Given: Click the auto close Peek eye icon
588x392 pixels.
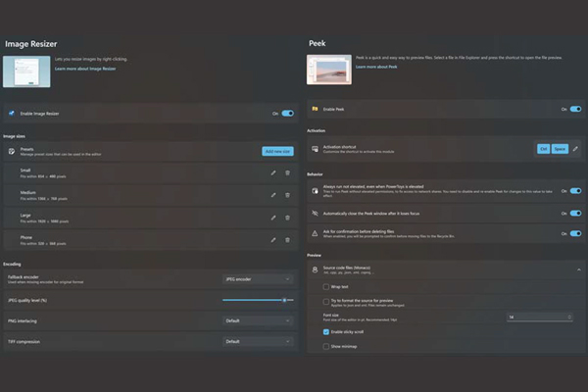Looking at the screenshot, I should pyautogui.click(x=315, y=213).
